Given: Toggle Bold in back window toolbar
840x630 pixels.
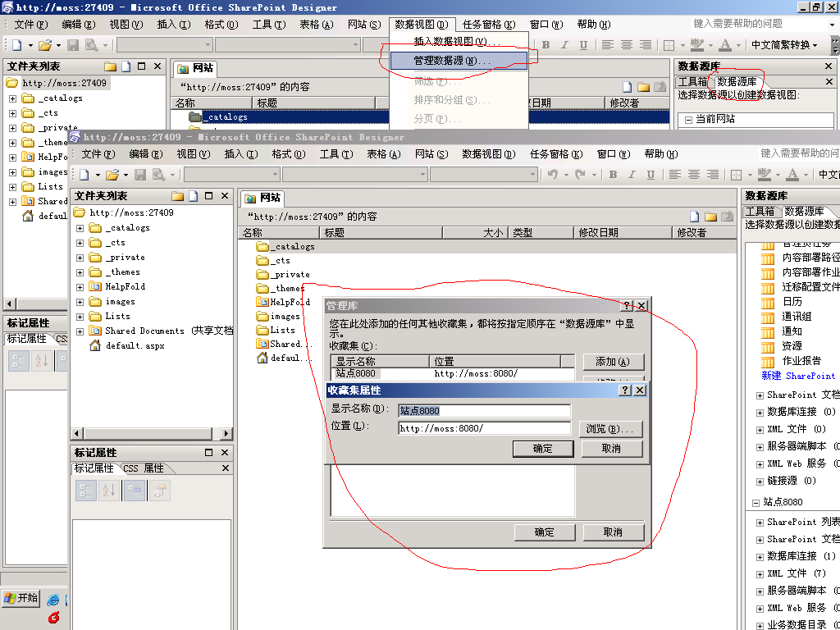Looking at the screenshot, I should [x=546, y=45].
